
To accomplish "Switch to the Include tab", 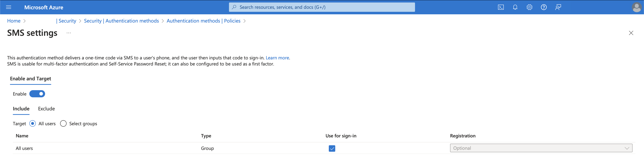I will click(21, 109).
